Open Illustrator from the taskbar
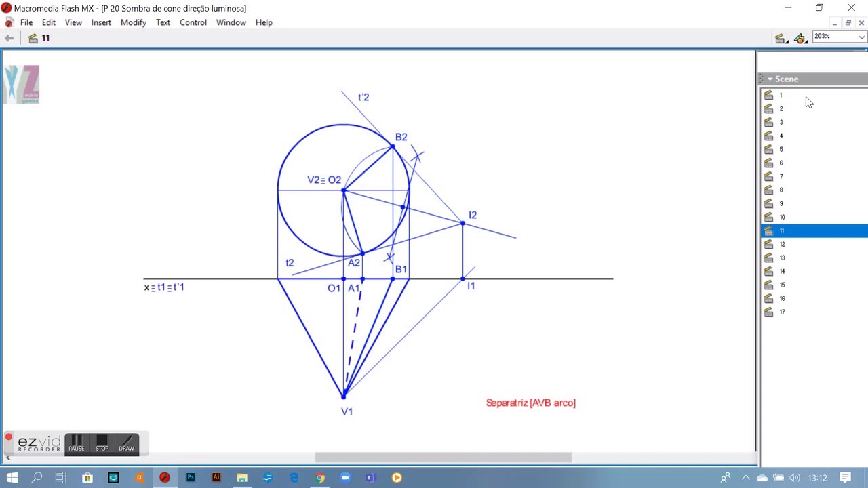Viewport: 868px width, 488px height. tap(216, 478)
